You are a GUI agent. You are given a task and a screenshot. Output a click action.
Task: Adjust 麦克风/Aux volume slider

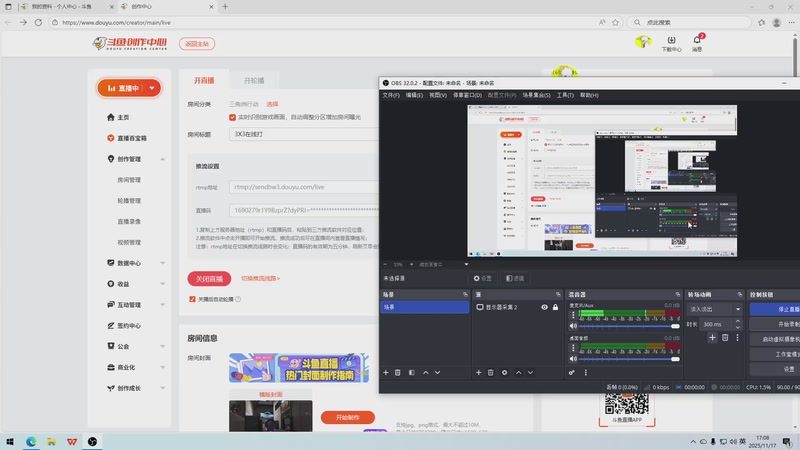(630, 326)
